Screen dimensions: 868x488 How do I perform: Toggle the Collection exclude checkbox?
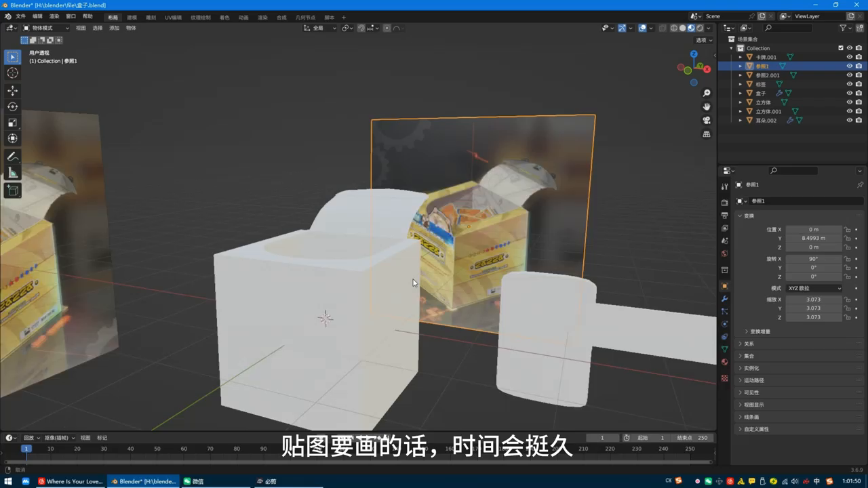[x=841, y=48]
